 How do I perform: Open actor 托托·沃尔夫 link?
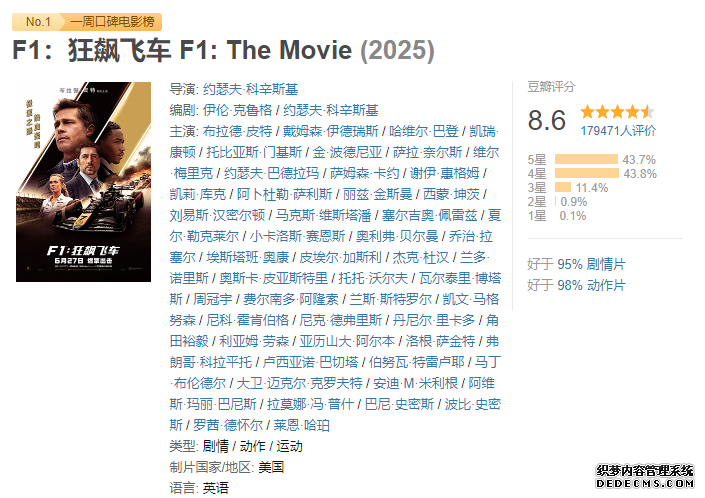point(373,278)
